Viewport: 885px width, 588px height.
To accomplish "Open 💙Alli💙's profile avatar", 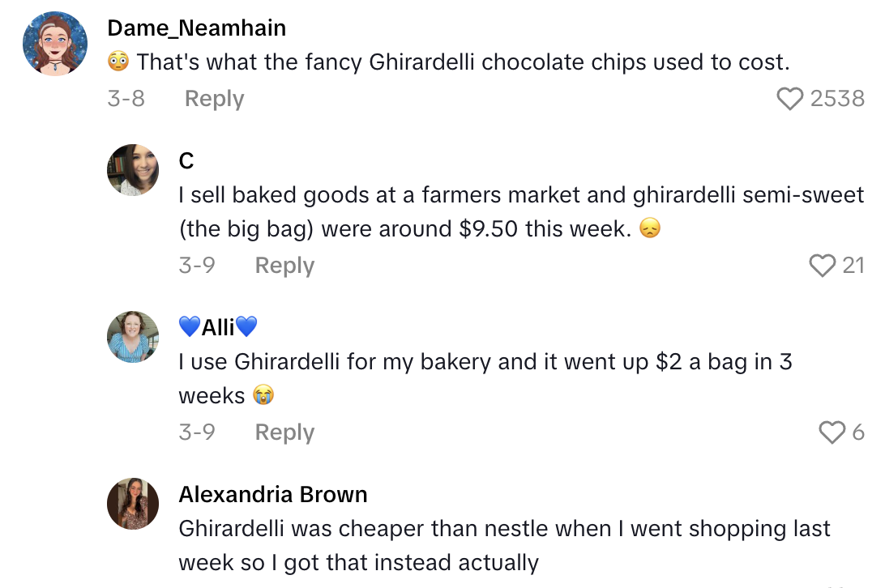I will tap(132, 337).
